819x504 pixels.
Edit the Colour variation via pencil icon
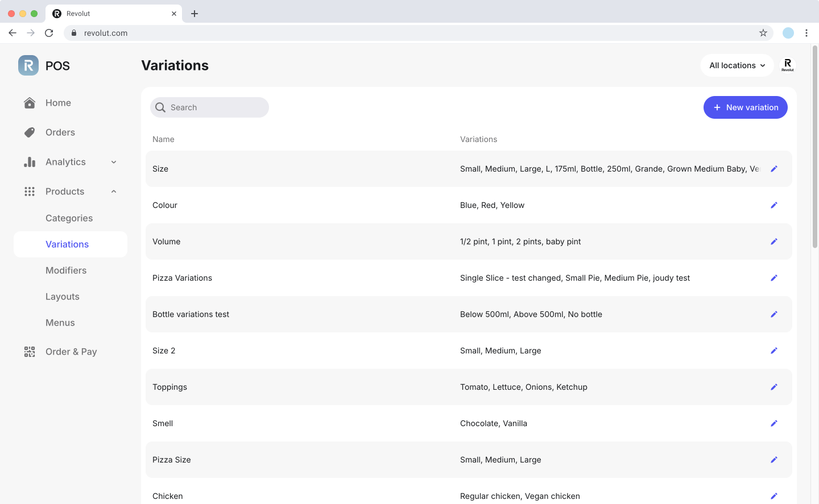[773, 205]
